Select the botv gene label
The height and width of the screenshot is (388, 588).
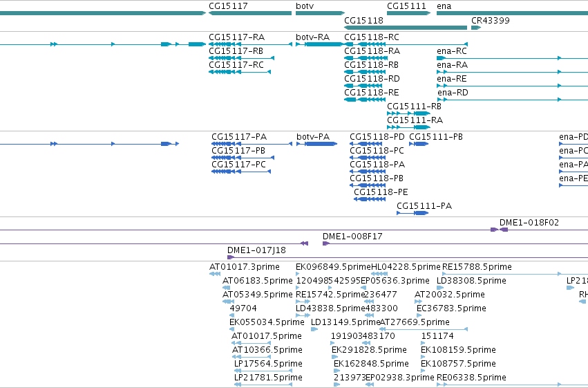305,6
